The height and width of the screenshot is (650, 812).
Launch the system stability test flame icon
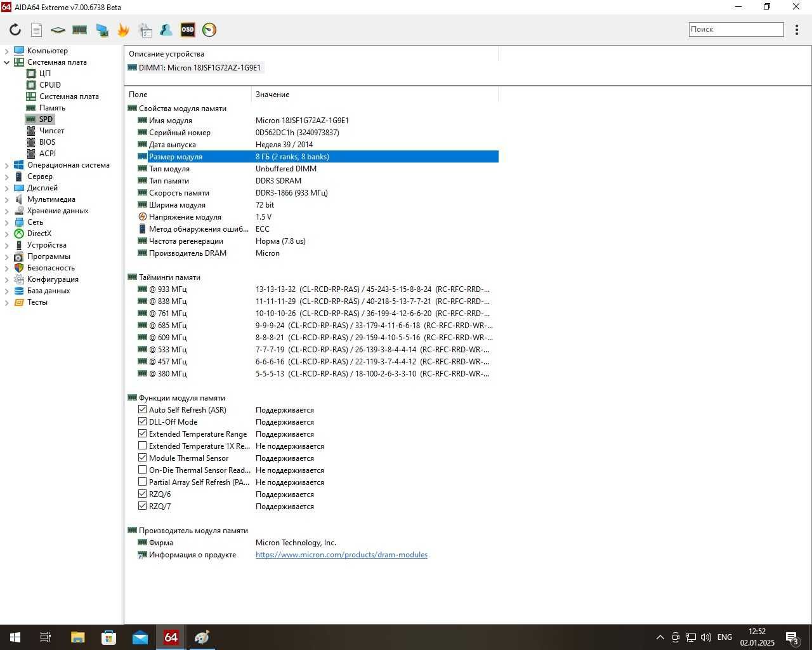[x=123, y=29]
